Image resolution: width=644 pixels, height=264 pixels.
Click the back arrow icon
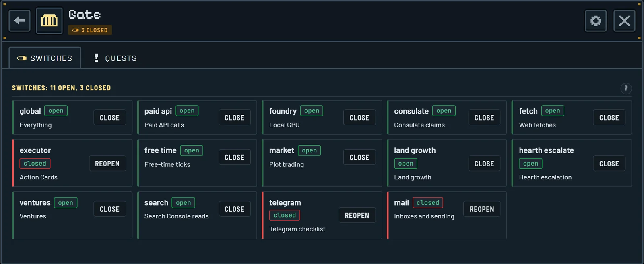tap(19, 21)
